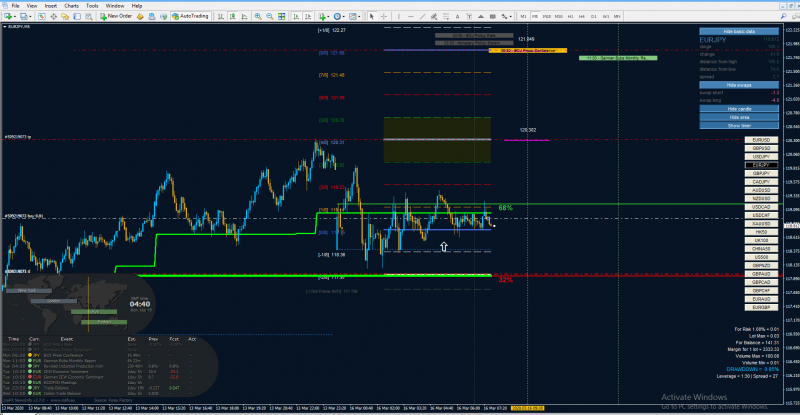Viewport: 800px width, 415px height.
Task: Switch to M30 timeframe
Action: [559, 16]
